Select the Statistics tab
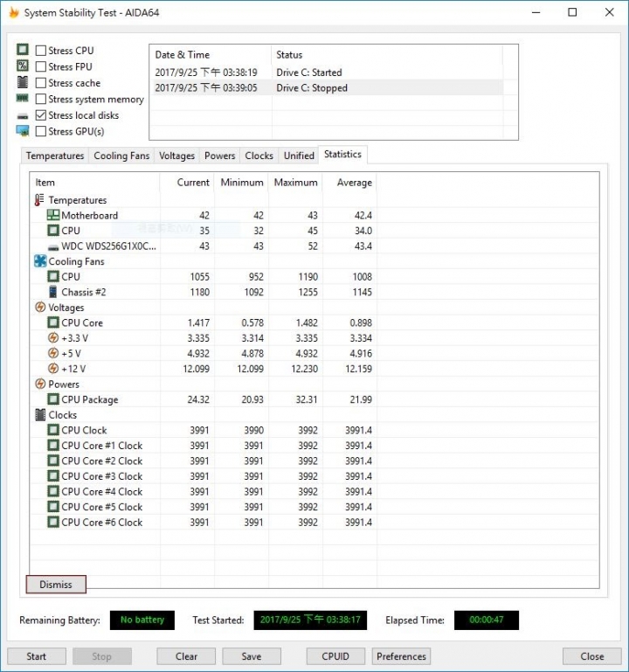The height and width of the screenshot is (672, 629). click(342, 155)
